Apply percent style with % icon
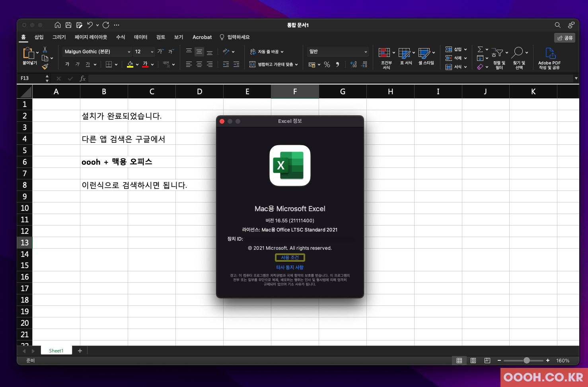The height and width of the screenshot is (387, 588). coord(327,64)
